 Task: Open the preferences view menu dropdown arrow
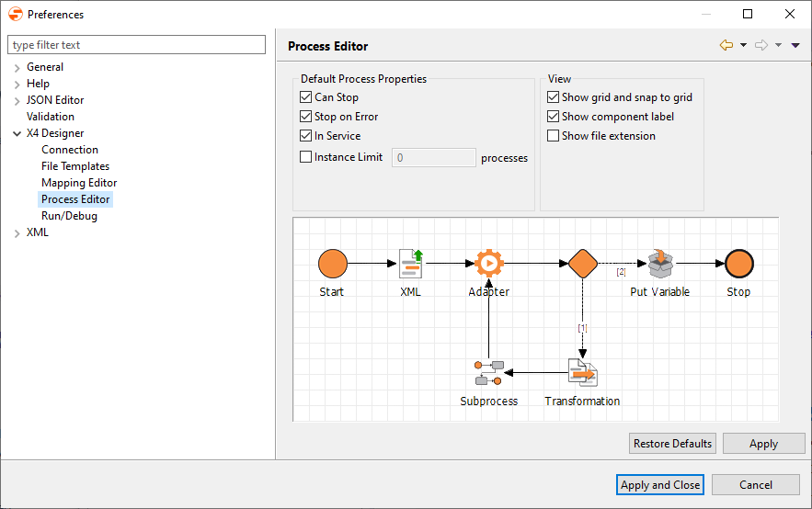tap(795, 46)
